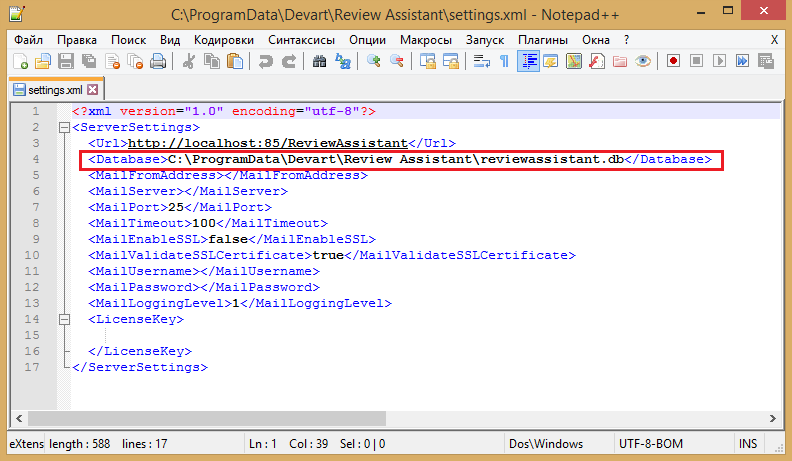Click the MailPort value 25

coord(176,207)
